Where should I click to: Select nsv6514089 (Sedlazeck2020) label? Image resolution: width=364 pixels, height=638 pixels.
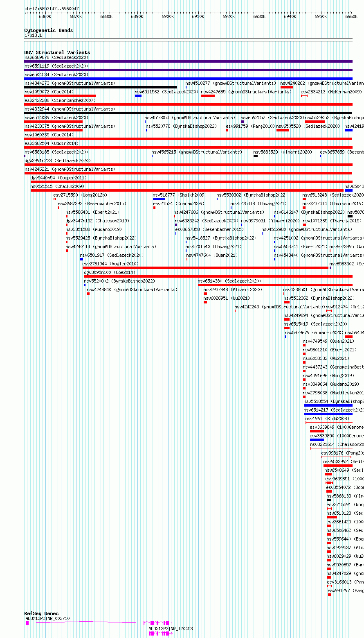[x=56, y=118]
